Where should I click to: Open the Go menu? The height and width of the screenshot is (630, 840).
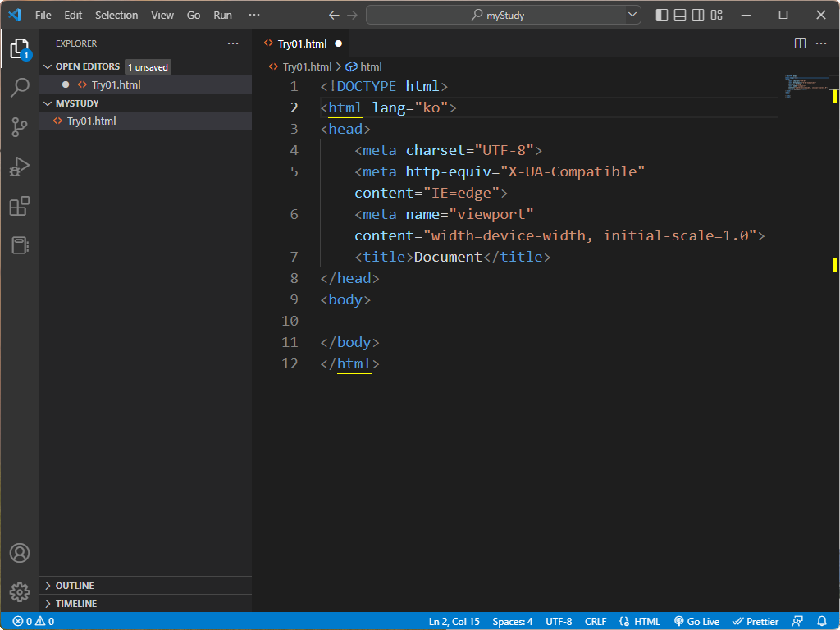point(194,15)
